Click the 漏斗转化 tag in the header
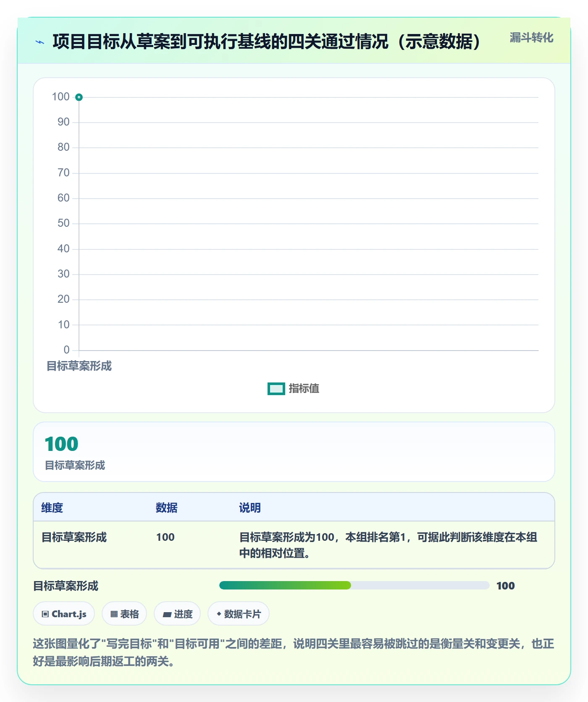The image size is (588, 702). [x=531, y=38]
